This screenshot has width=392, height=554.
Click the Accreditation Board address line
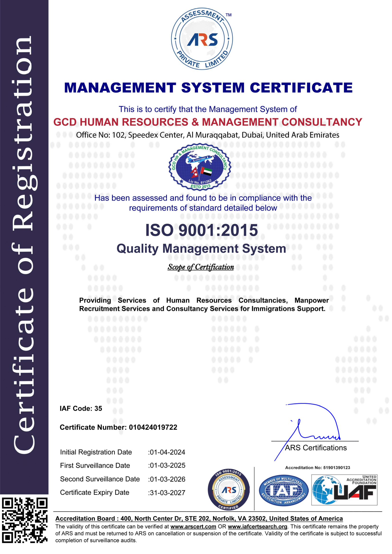[x=199, y=518]
